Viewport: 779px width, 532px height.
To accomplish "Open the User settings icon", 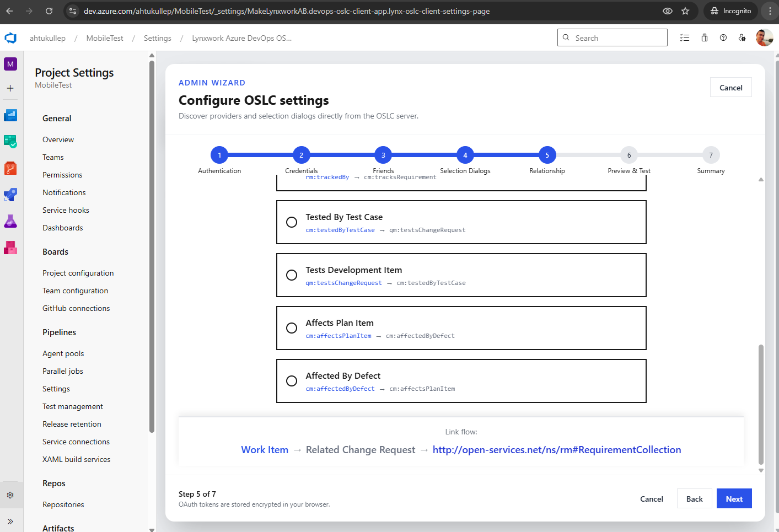I will pos(742,38).
